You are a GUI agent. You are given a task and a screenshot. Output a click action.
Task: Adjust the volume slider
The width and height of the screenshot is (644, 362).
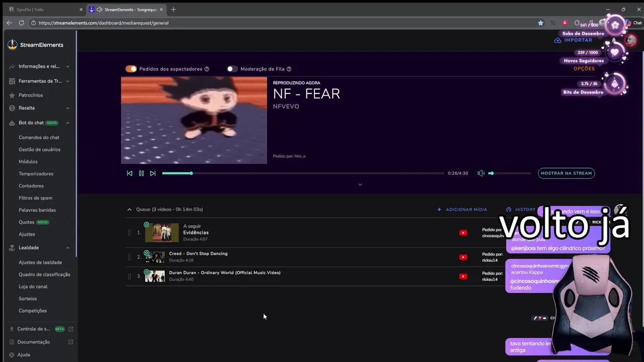(510, 173)
